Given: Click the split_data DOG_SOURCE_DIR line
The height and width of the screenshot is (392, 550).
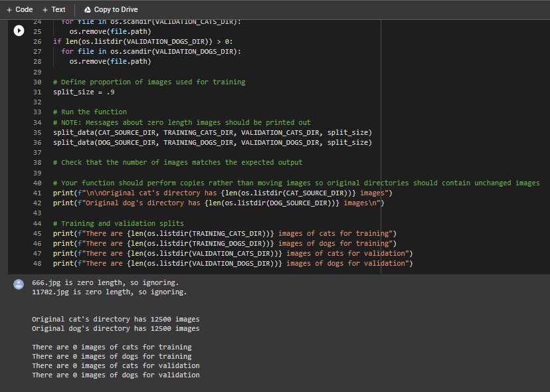Looking at the screenshot, I should pos(212,142).
